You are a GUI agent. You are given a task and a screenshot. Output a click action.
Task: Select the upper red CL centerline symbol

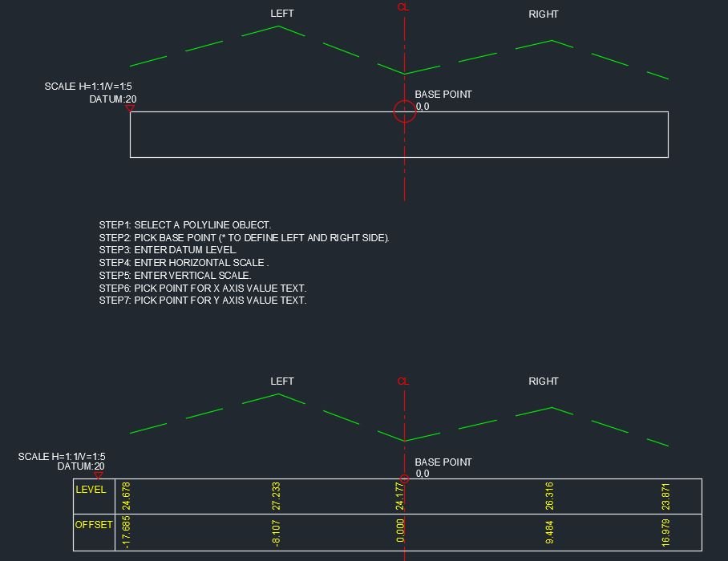pyautogui.click(x=402, y=8)
